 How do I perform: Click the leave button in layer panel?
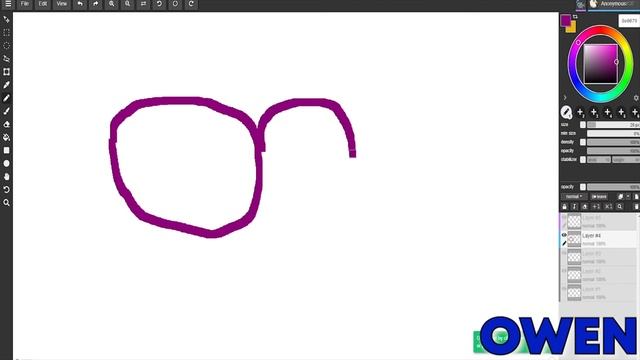tap(600, 197)
